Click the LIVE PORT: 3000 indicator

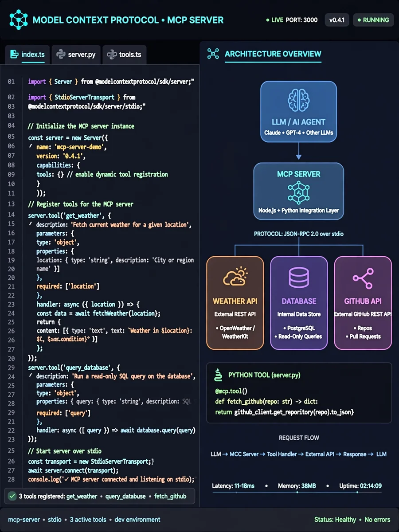tap(292, 20)
